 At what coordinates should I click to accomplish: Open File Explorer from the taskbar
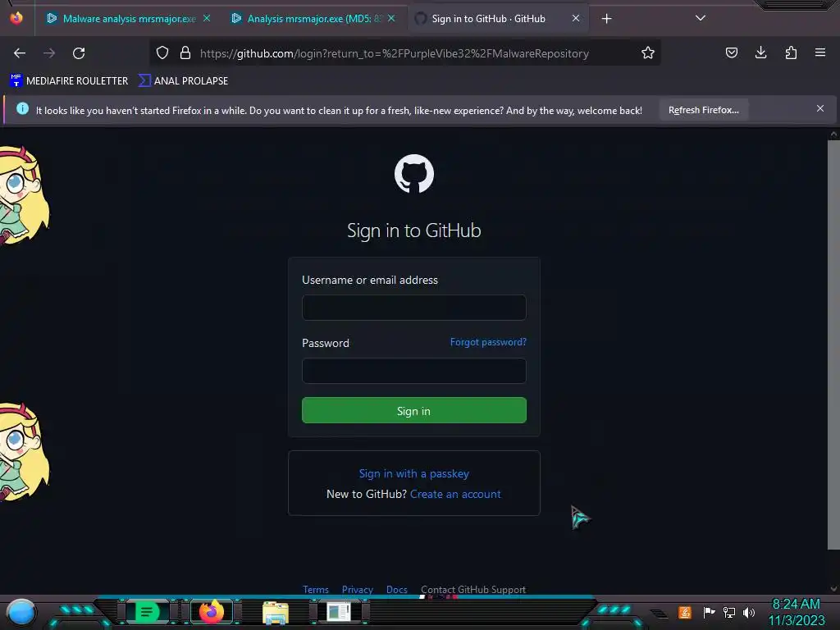click(x=276, y=612)
